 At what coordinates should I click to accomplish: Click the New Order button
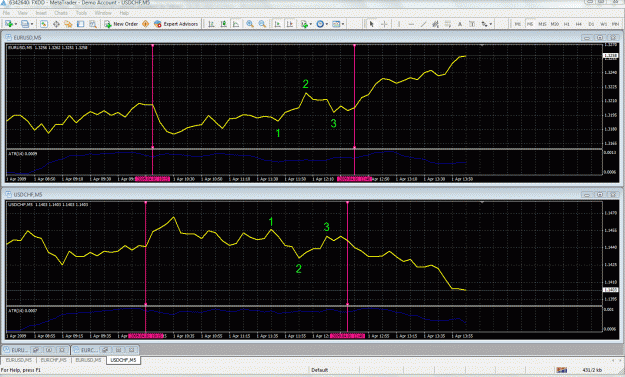click(121, 24)
